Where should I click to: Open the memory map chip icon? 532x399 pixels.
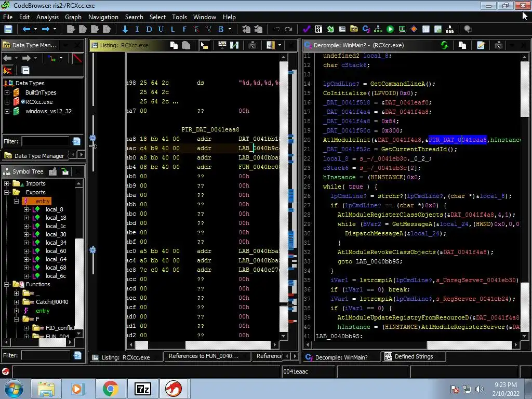[x=402, y=29]
